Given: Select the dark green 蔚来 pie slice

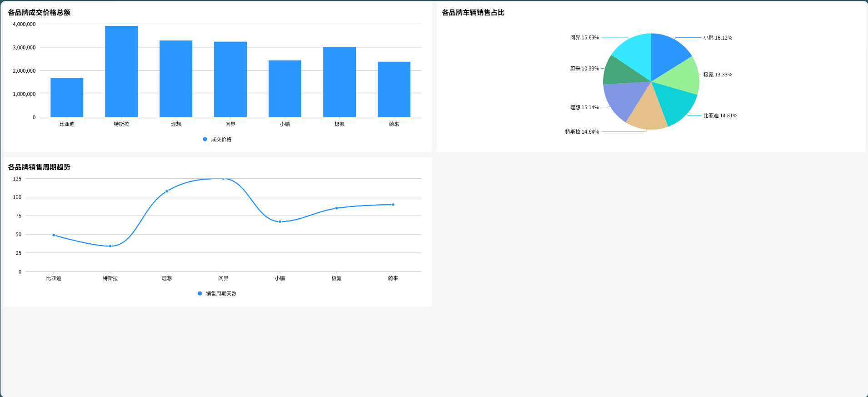Looking at the screenshot, I should 621,73.
